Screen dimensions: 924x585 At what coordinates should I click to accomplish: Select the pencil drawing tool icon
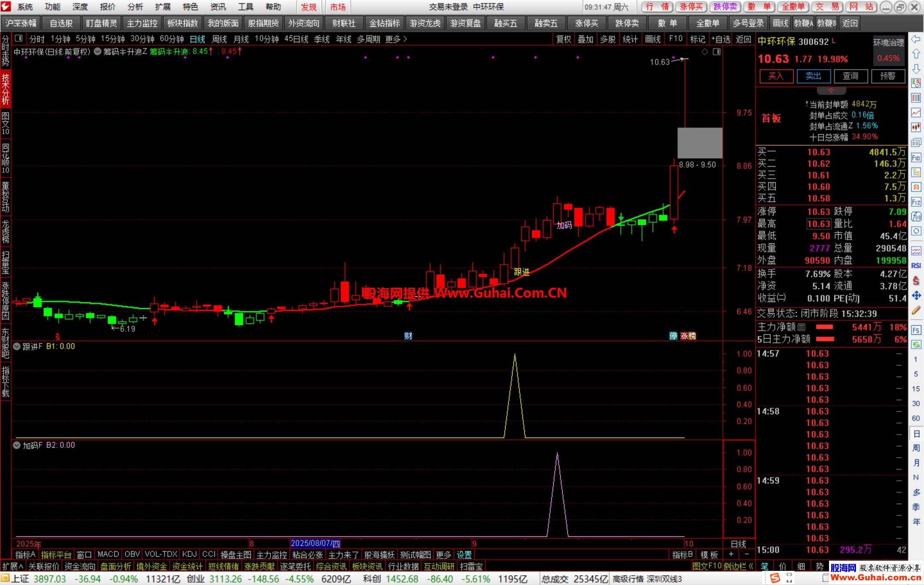point(916,310)
